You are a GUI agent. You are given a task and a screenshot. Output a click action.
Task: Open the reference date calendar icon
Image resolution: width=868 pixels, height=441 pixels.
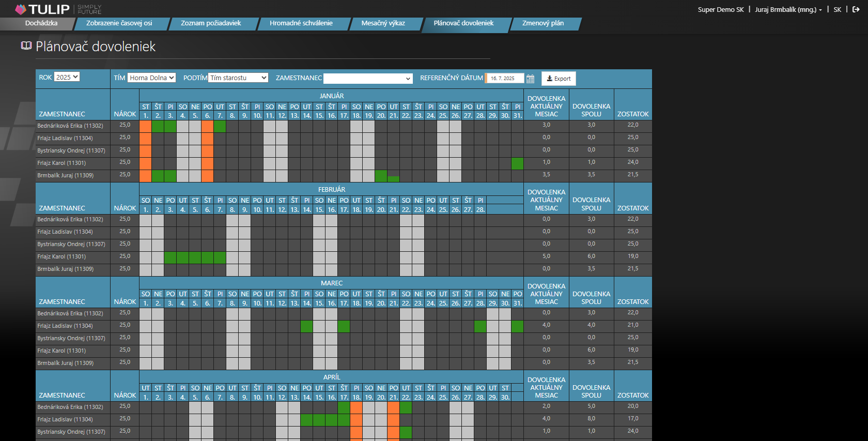[x=530, y=79]
